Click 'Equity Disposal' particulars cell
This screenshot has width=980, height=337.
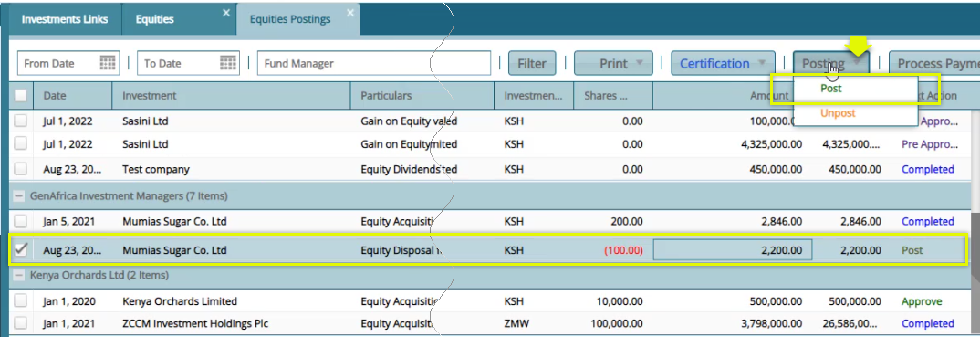point(398,250)
